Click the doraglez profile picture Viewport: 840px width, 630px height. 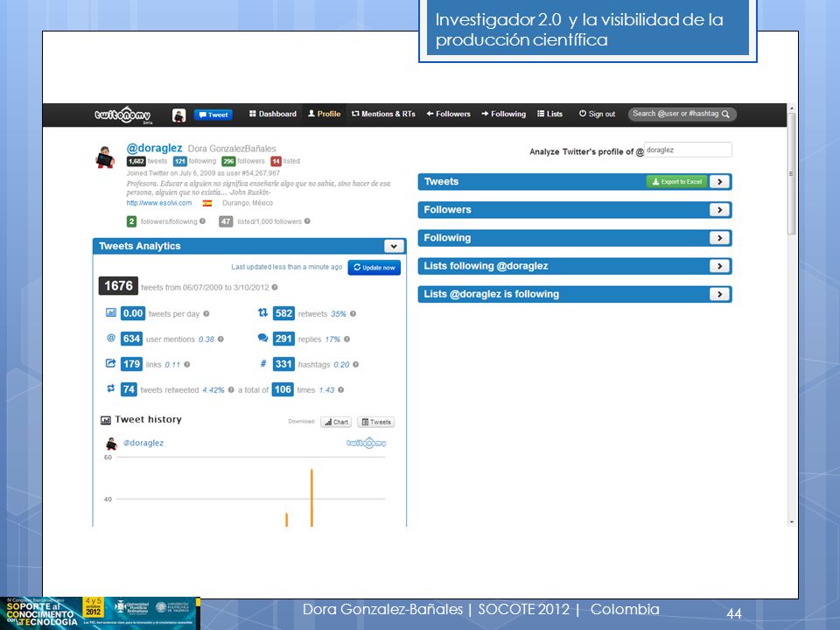point(105,157)
